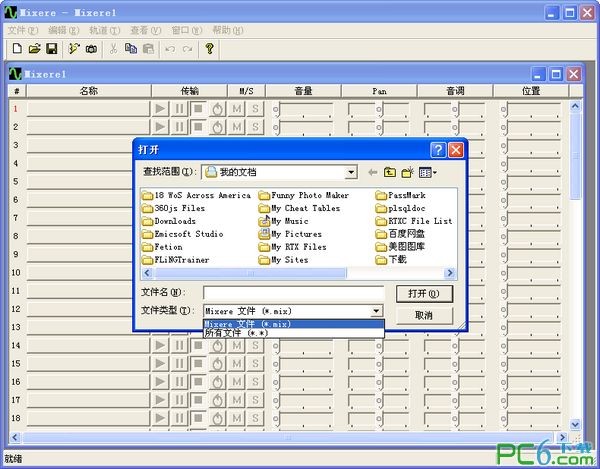Select the FLiNGTrainer folder

pyautogui.click(x=176, y=260)
